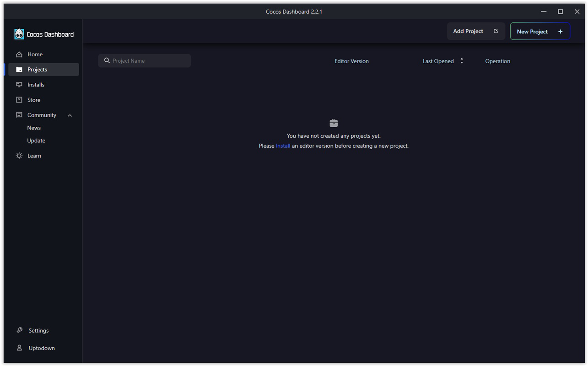588x366 pixels.
Task: Follow the Install link in message
Action: click(x=283, y=146)
